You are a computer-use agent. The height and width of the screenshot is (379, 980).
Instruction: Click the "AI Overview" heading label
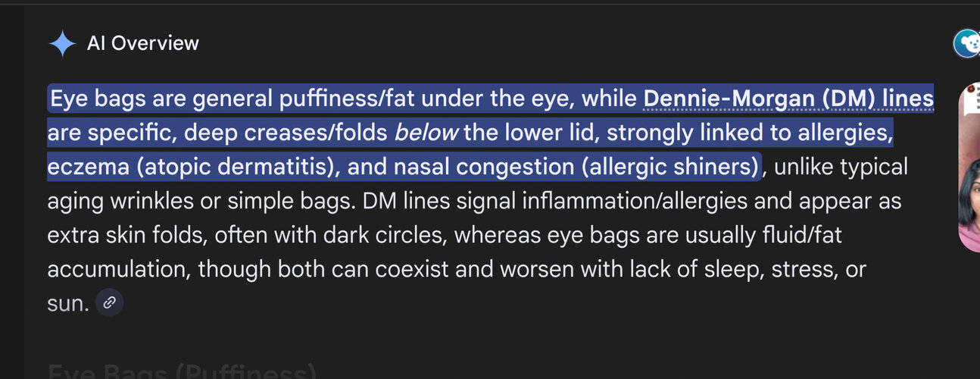tap(142, 43)
